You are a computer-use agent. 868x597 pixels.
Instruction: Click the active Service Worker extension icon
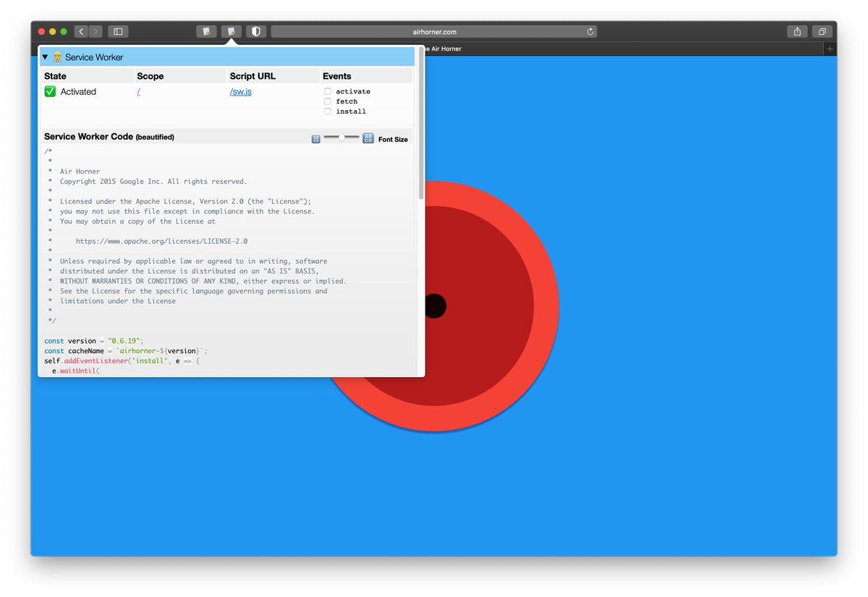[231, 32]
